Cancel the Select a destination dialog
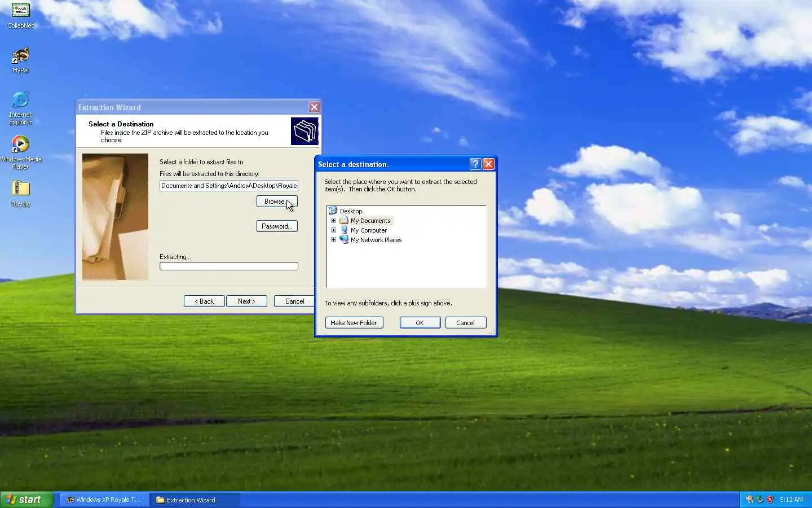The width and height of the screenshot is (812, 508). (x=466, y=322)
